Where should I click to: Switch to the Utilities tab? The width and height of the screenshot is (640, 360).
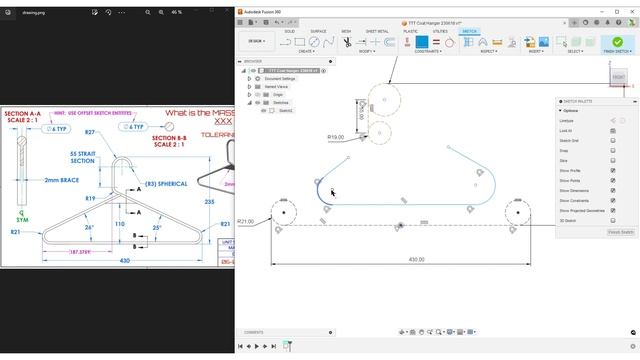(x=440, y=31)
